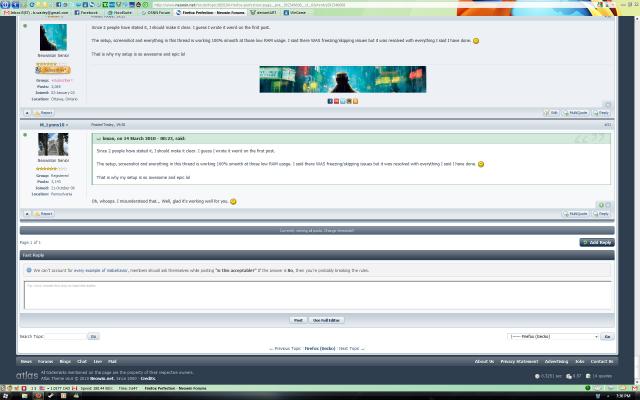Click the display mode change bar
640x400 pixels.
pos(317,231)
